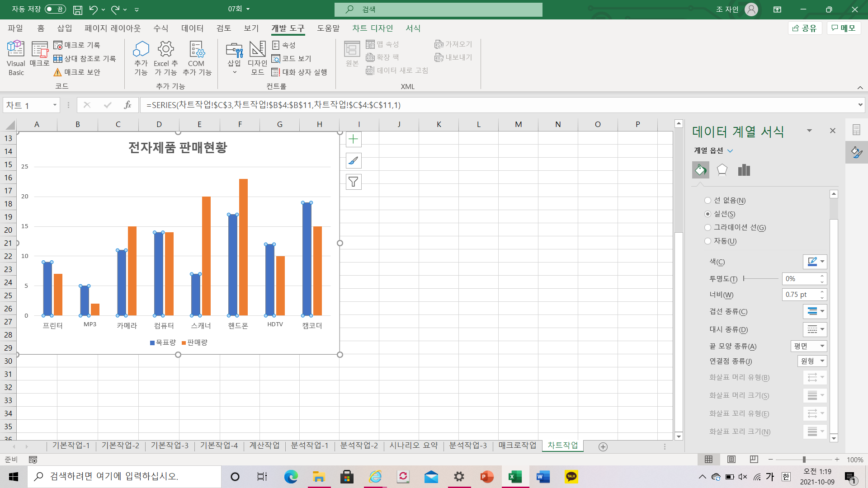This screenshot has width=868, height=488.
Task: Switch to the 매크로작업 sheet tab
Action: coord(517,445)
